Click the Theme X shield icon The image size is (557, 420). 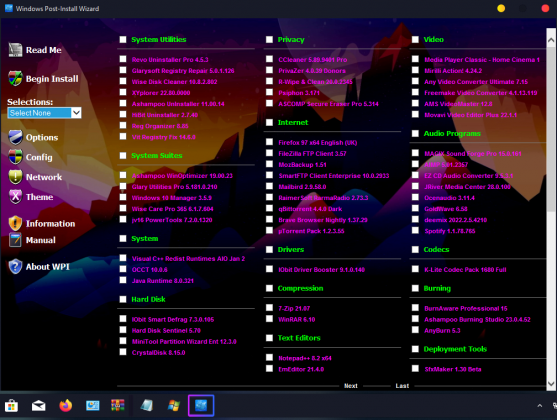click(15, 197)
